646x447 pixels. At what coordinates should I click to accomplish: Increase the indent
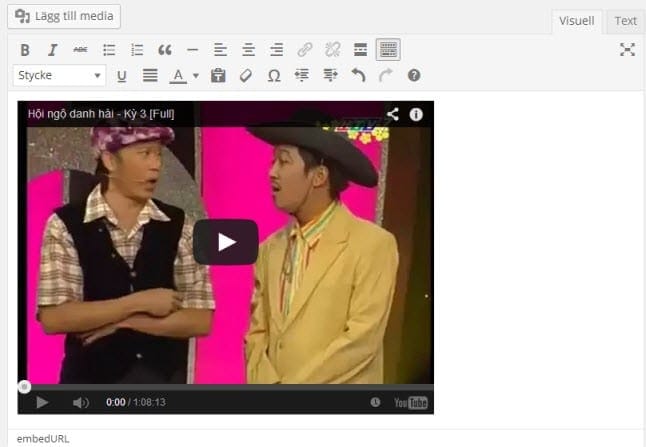point(330,76)
